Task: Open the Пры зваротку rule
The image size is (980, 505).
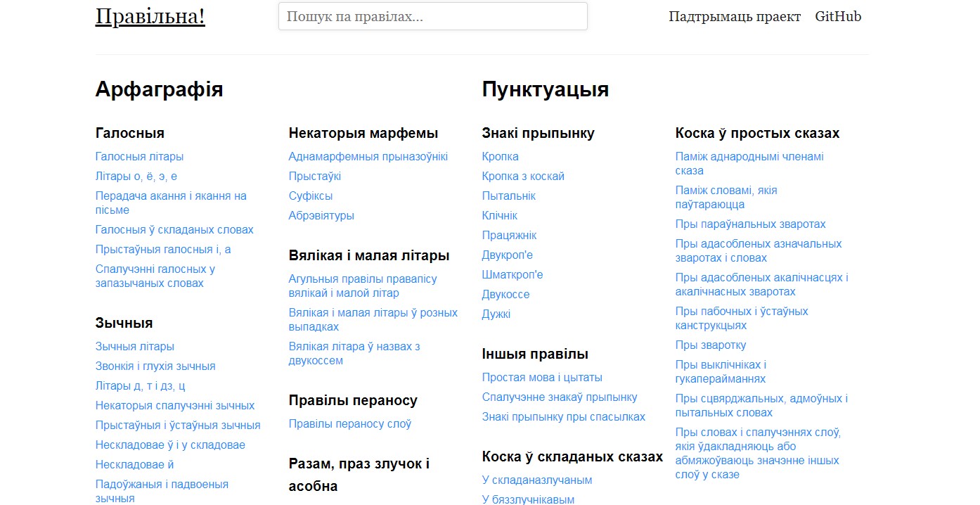Action: 710,345
